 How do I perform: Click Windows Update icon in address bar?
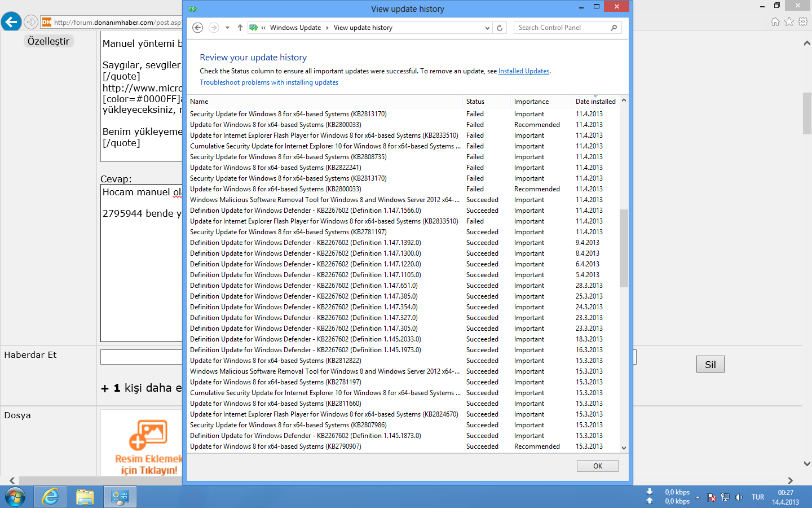click(x=254, y=28)
